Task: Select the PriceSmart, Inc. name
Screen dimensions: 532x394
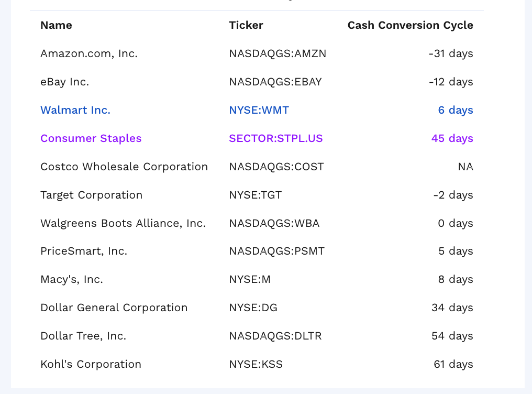Action: coord(84,251)
